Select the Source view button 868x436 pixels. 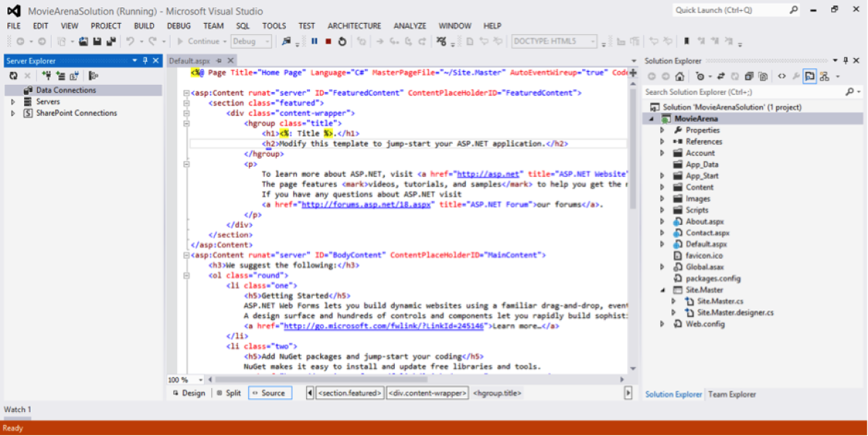(269, 393)
